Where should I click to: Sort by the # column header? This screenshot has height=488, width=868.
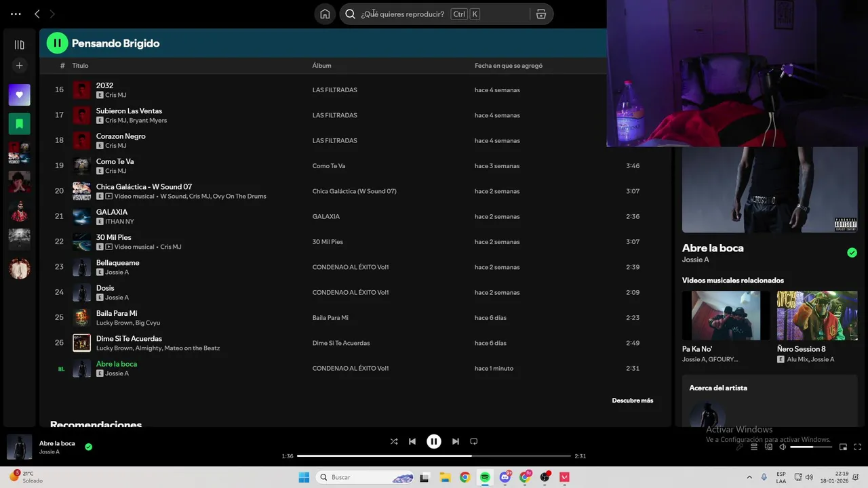(62, 66)
